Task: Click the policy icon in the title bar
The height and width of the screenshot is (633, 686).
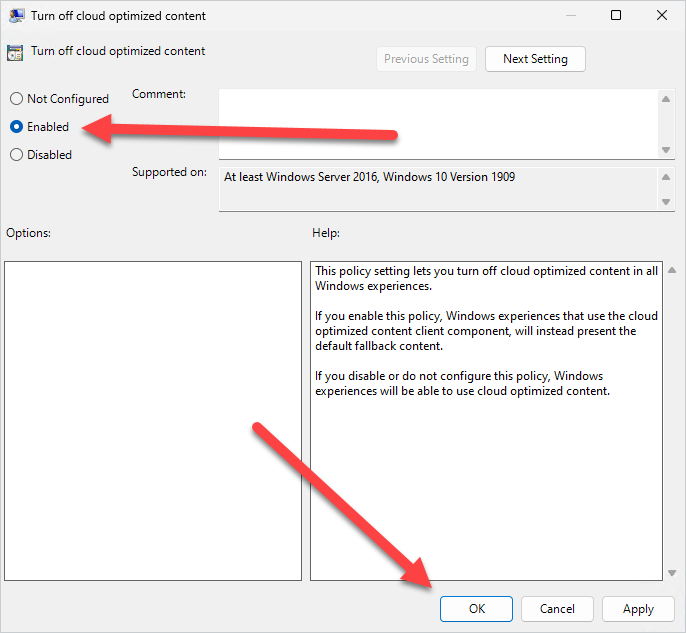Action: (x=17, y=16)
